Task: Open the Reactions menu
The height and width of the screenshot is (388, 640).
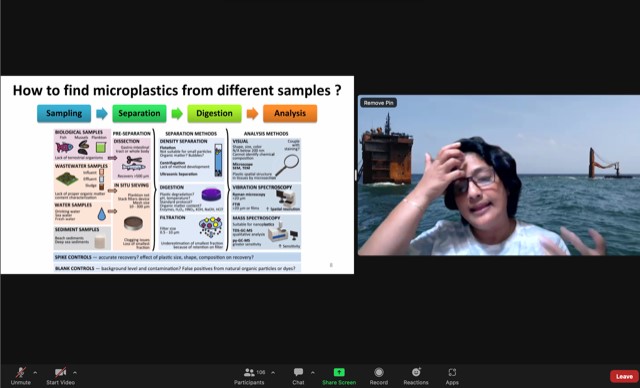Action: (416, 376)
